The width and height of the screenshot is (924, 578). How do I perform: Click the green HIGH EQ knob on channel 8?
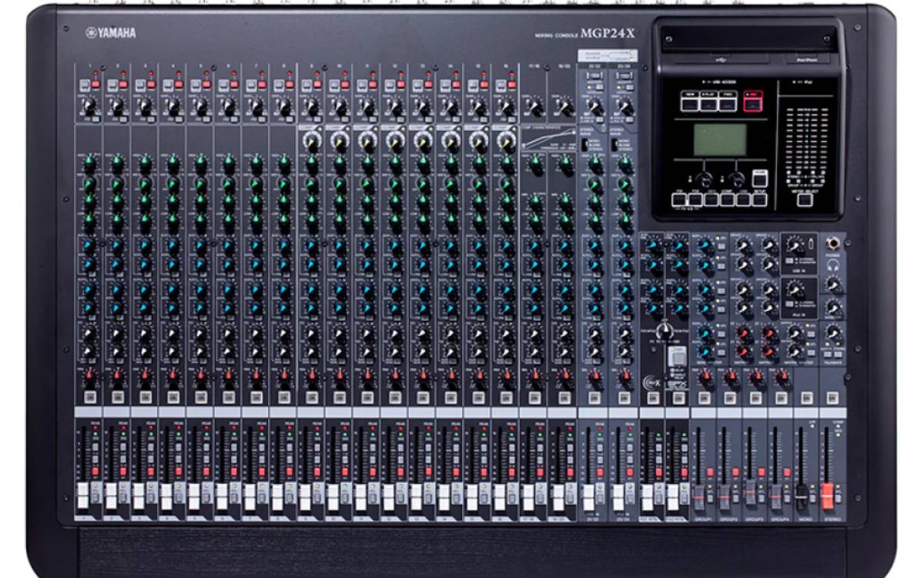pyautogui.click(x=283, y=163)
